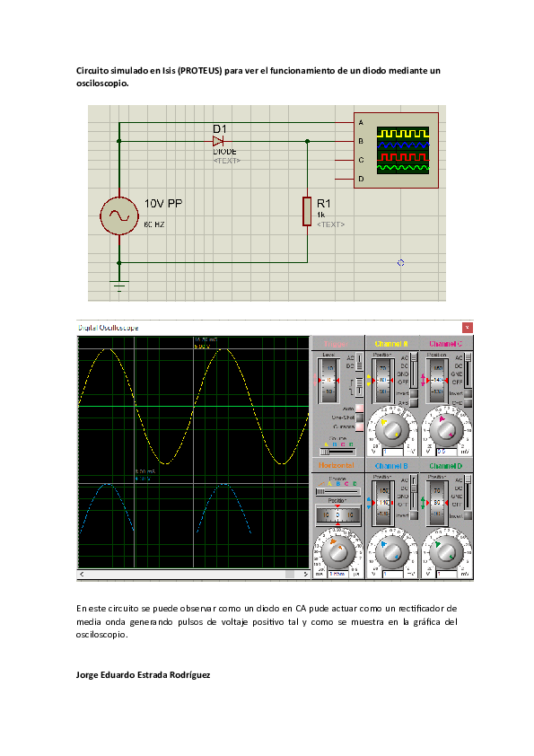The image size is (534, 756).
Task: Click Channel D coupling slider
Action: (x=468, y=492)
